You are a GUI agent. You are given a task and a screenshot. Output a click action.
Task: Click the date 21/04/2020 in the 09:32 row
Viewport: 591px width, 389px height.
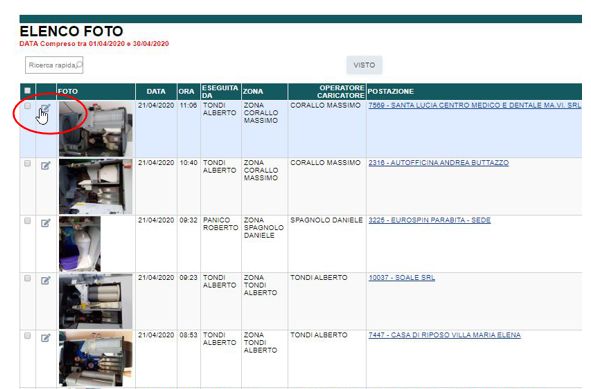[156, 220]
